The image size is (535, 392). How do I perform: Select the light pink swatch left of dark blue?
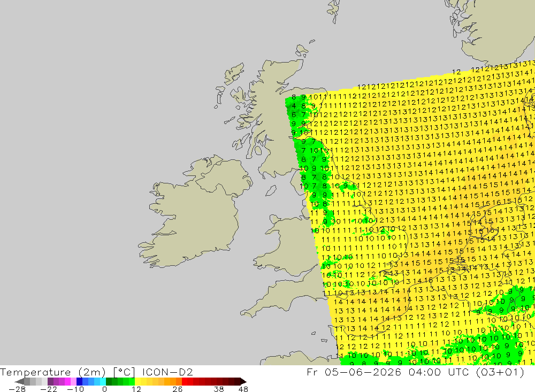[74, 381]
